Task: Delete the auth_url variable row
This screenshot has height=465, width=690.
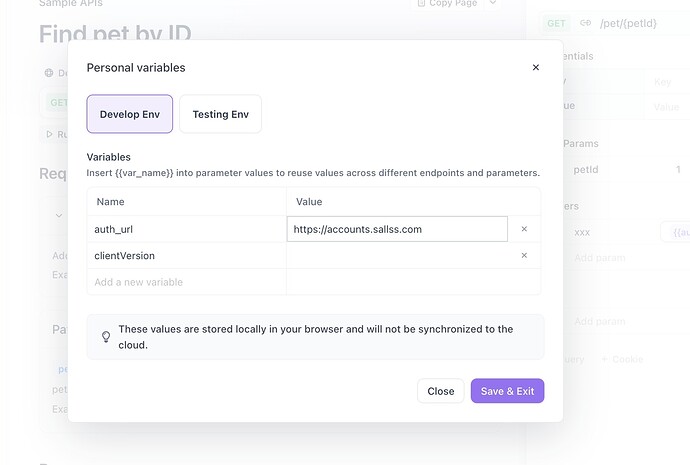Action: click(524, 229)
